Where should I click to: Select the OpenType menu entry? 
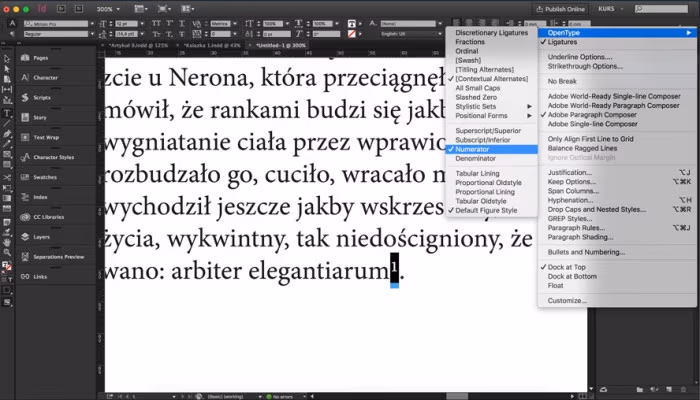pyautogui.click(x=617, y=33)
